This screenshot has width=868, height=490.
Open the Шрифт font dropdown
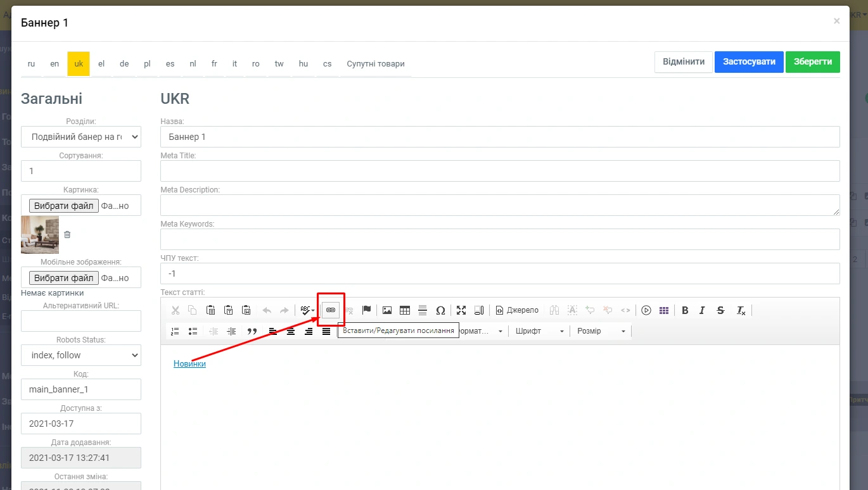539,331
